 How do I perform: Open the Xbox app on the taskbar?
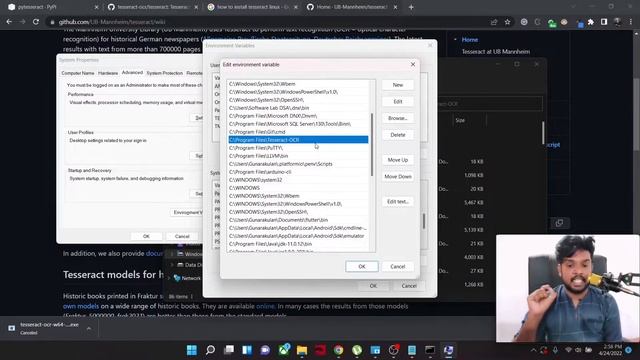tap(284, 350)
